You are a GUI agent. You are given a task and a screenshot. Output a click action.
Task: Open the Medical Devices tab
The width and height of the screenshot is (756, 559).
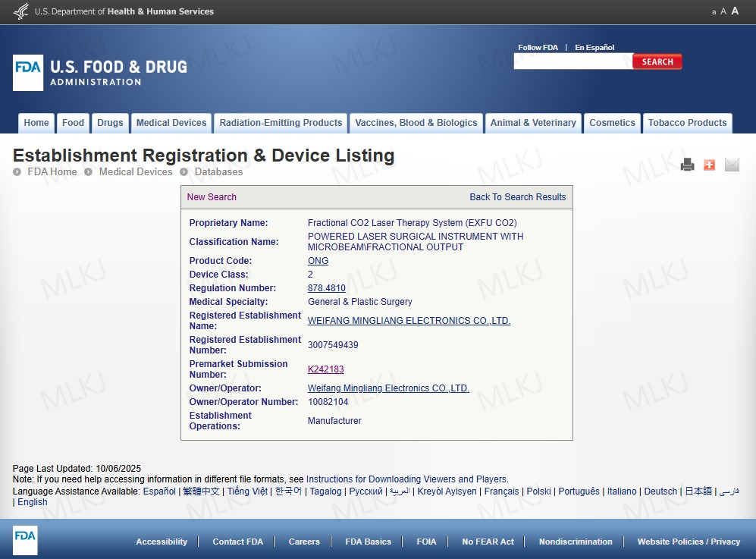pos(171,123)
